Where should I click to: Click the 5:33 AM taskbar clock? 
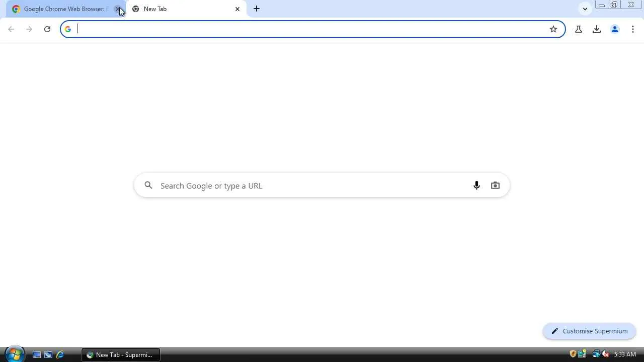[625, 354]
